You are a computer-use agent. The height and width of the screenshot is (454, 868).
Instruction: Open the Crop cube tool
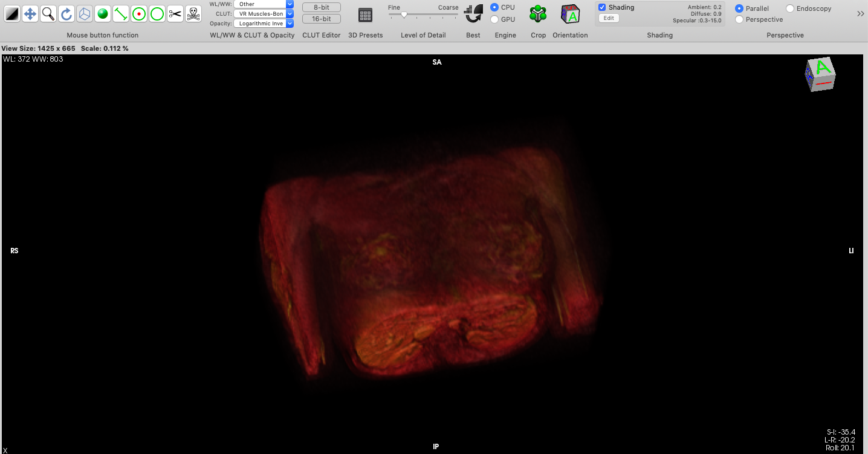click(538, 14)
